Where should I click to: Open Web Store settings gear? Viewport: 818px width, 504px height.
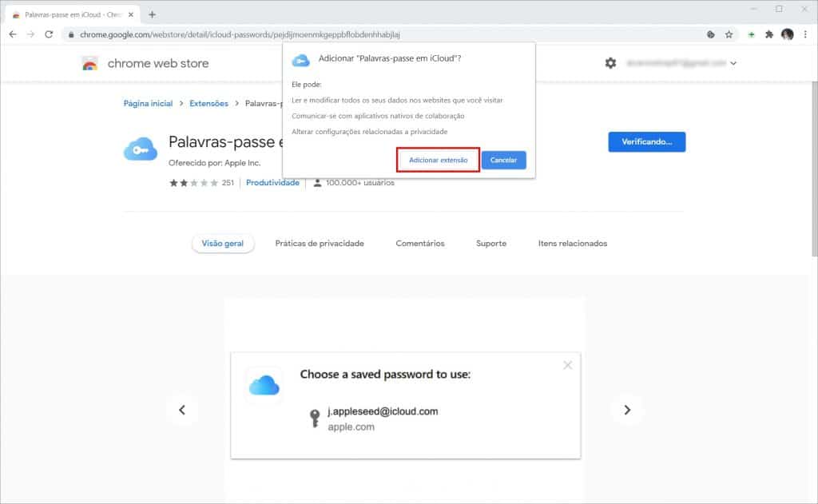(x=610, y=63)
